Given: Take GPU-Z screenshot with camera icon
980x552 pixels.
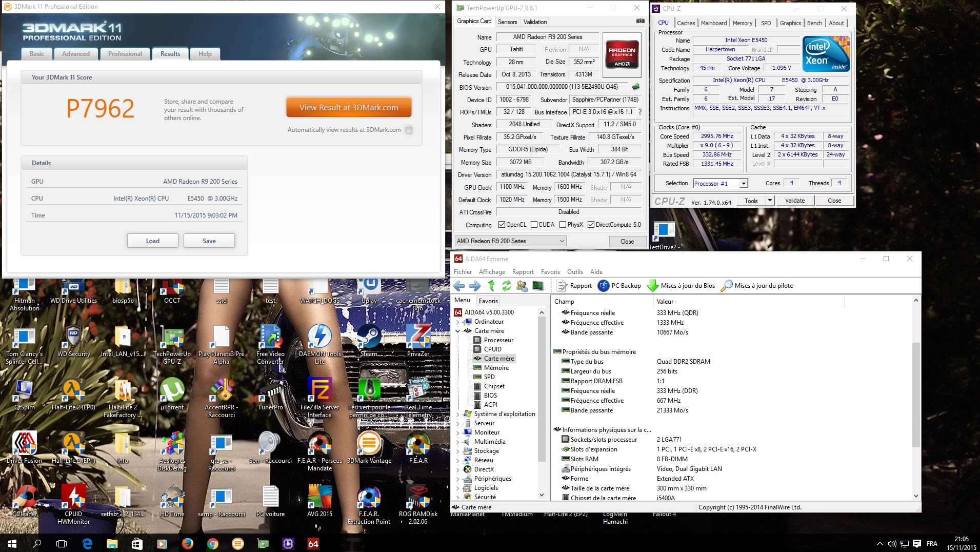Looking at the screenshot, I should 640,21.
